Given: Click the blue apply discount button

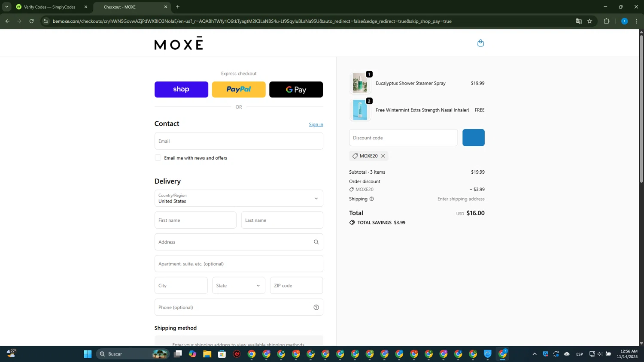Looking at the screenshot, I should pyautogui.click(x=474, y=138).
